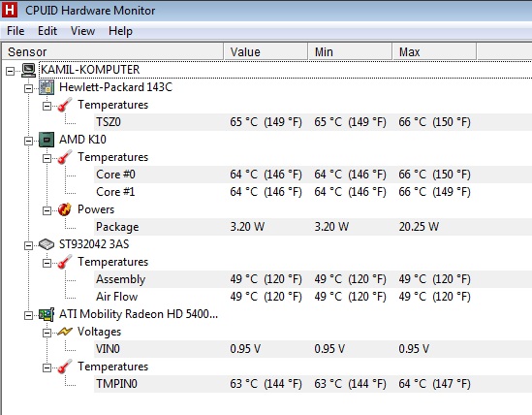Image resolution: width=532 pixels, height=415 pixels.
Task: Click the thermometer icon under AMD K10
Action: 65,157
